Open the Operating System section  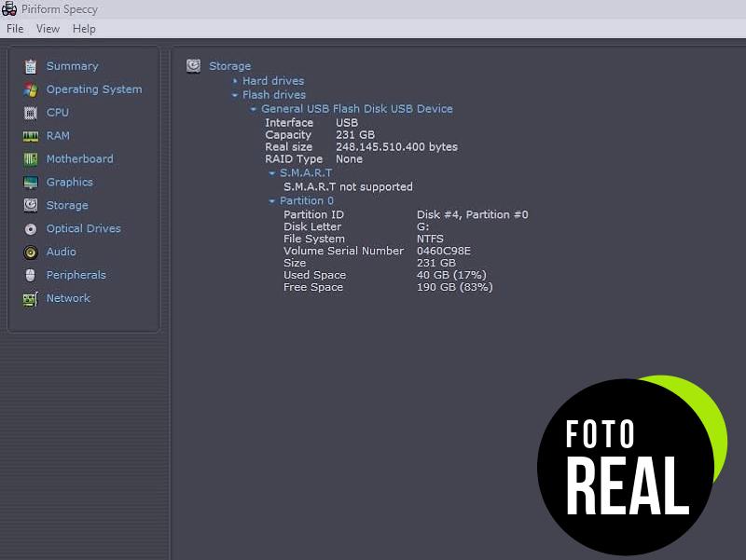click(x=94, y=89)
